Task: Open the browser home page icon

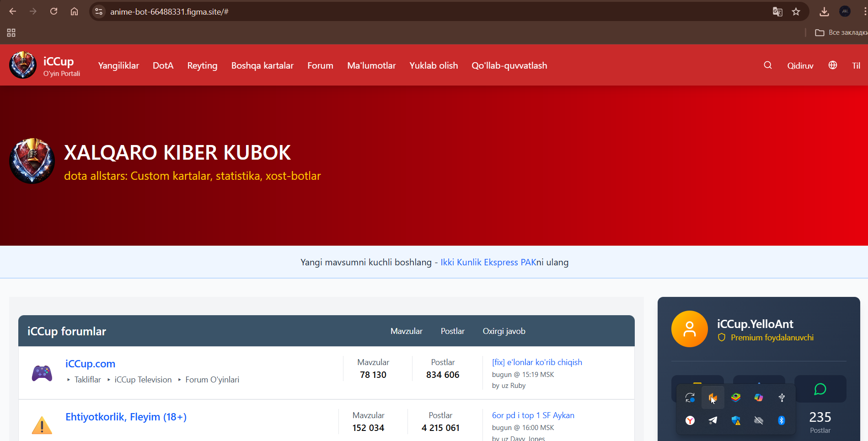Action: (74, 11)
